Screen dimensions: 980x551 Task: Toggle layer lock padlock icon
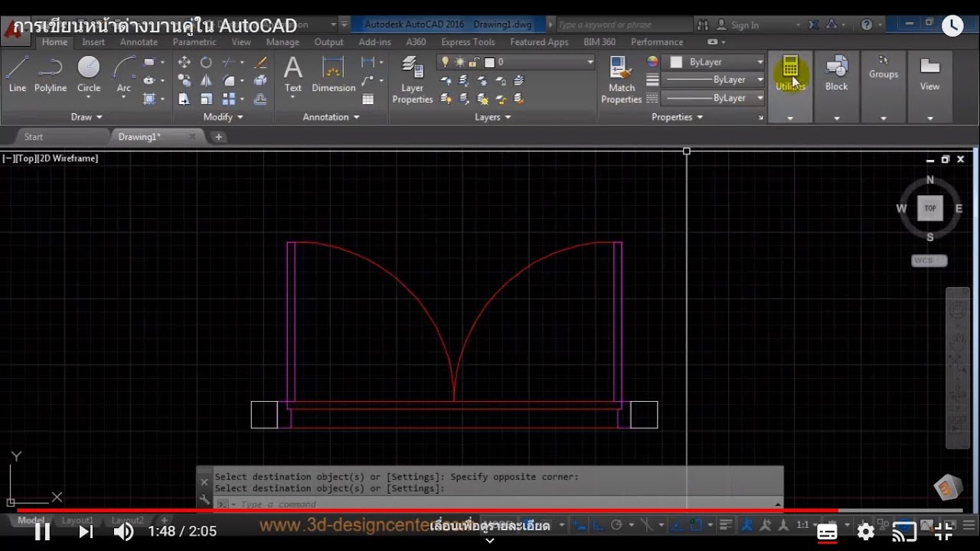coord(474,62)
